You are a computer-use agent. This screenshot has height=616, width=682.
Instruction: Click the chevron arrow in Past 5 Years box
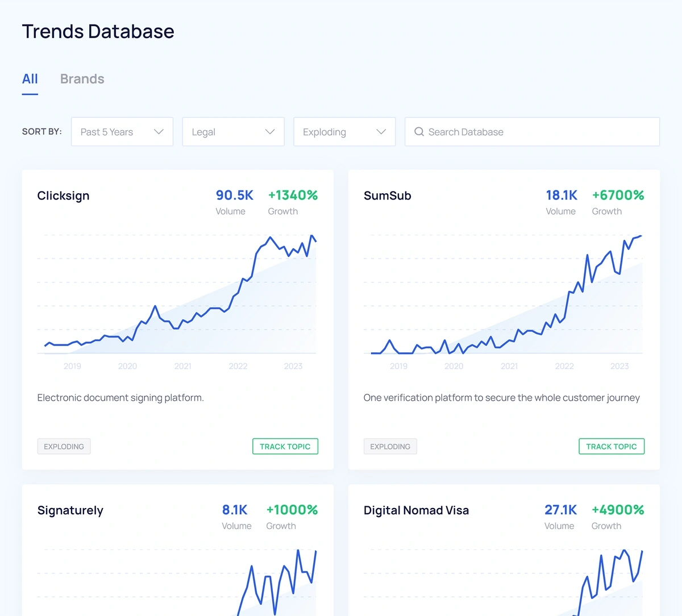click(x=159, y=132)
